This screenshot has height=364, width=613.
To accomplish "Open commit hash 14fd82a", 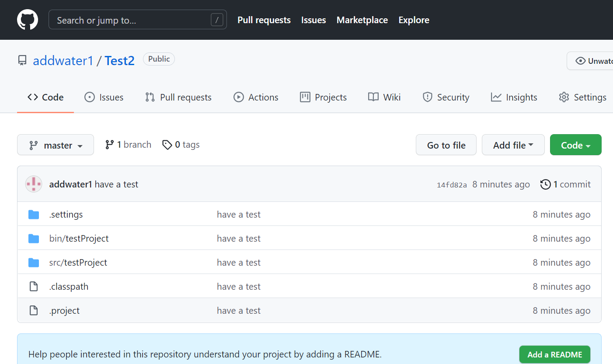I will coord(452,185).
